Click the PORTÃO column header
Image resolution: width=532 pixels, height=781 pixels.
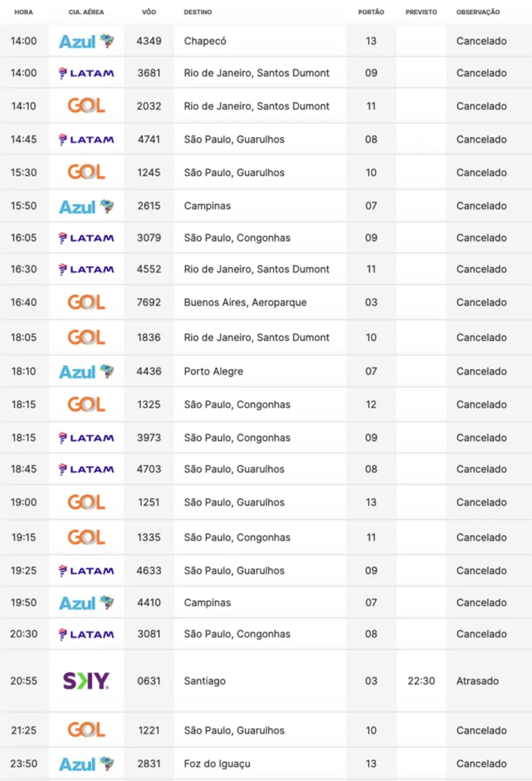[x=371, y=13]
